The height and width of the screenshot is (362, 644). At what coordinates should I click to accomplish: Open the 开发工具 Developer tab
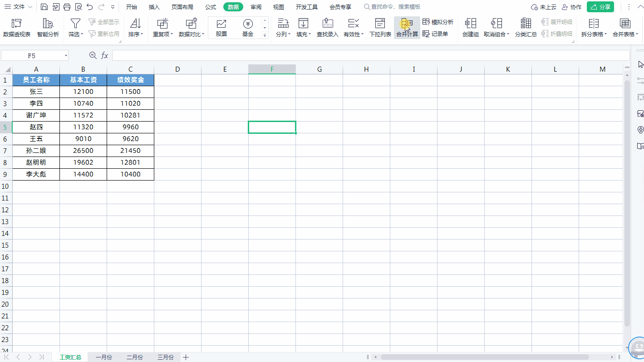coord(307,7)
